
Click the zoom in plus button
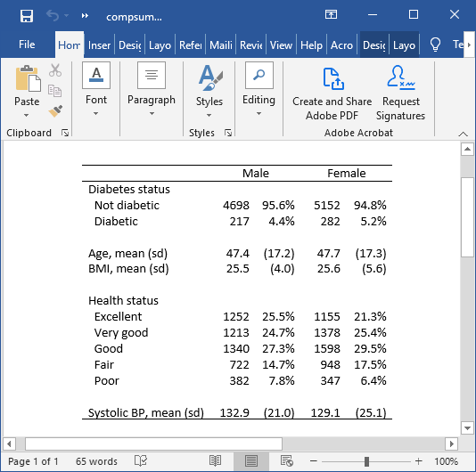click(x=419, y=461)
